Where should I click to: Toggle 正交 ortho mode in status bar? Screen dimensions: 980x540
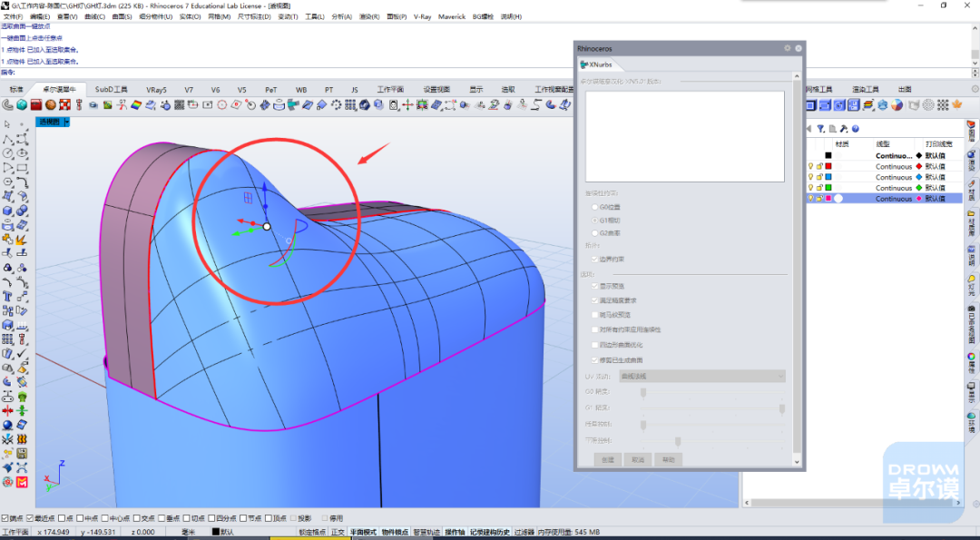click(338, 533)
